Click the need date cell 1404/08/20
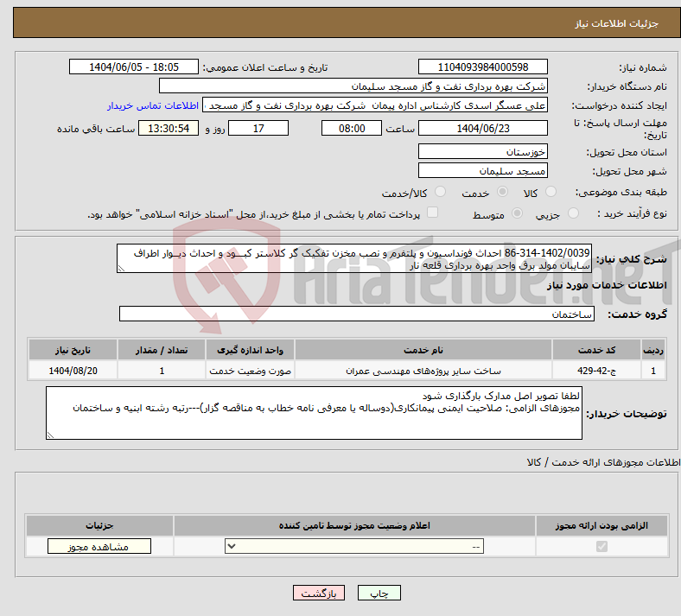 (x=73, y=371)
